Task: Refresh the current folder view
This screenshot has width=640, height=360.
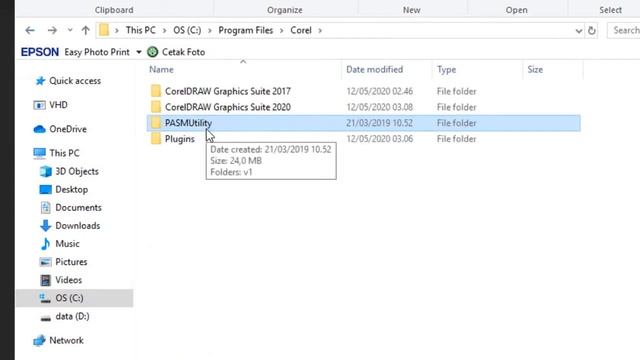Action: pos(591,31)
